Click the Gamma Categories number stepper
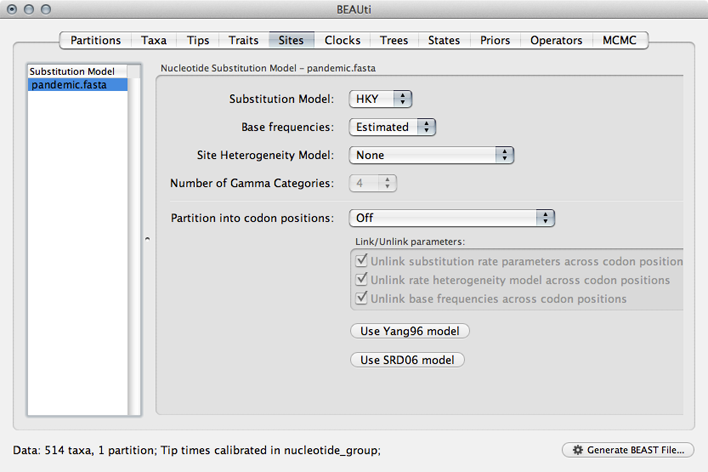The height and width of the screenshot is (472, 708). 387,183
